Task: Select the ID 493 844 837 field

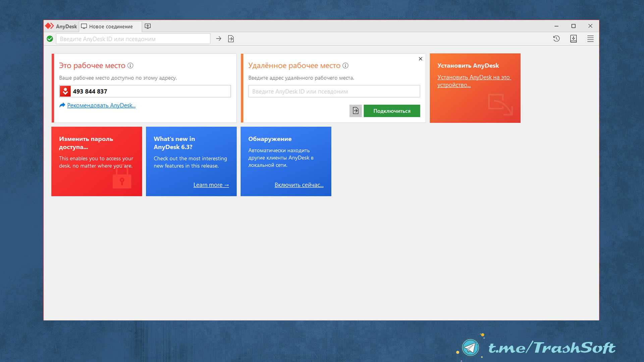Action: pos(145,91)
